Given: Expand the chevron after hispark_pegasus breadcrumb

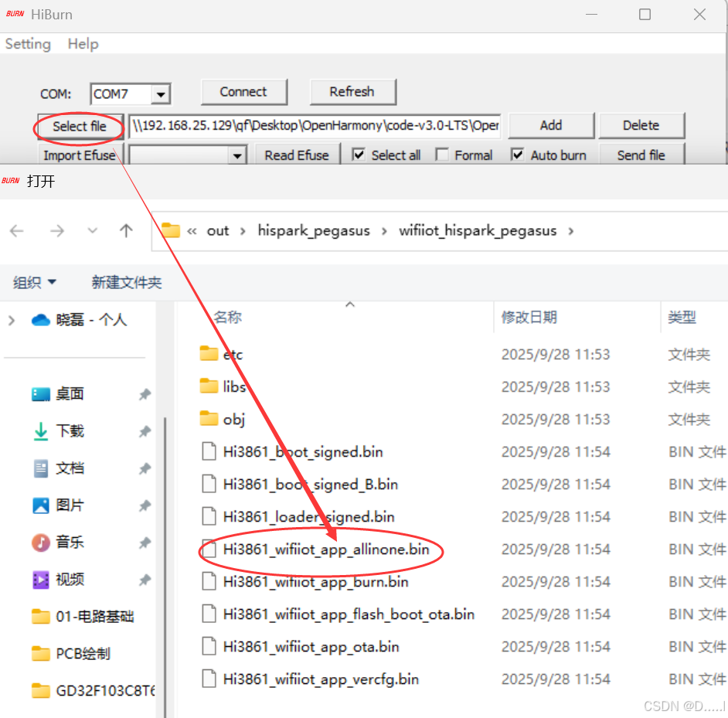Looking at the screenshot, I should (384, 231).
